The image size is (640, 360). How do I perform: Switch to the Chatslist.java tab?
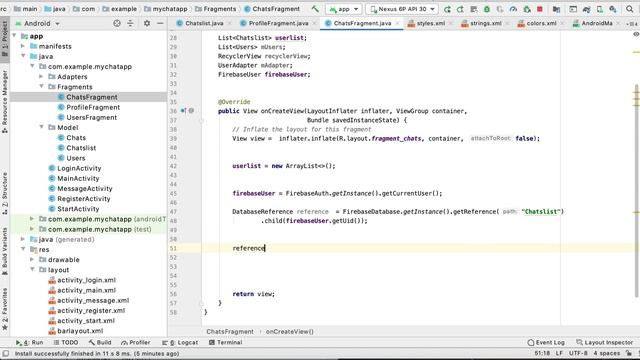click(x=204, y=23)
